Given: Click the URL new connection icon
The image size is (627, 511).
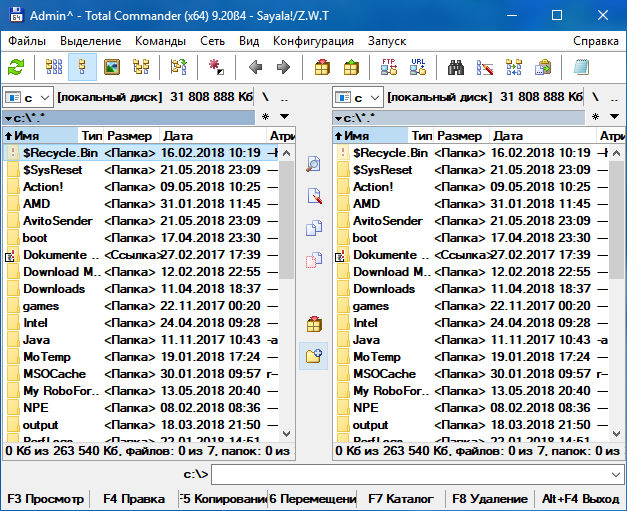Looking at the screenshot, I should pos(417,68).
